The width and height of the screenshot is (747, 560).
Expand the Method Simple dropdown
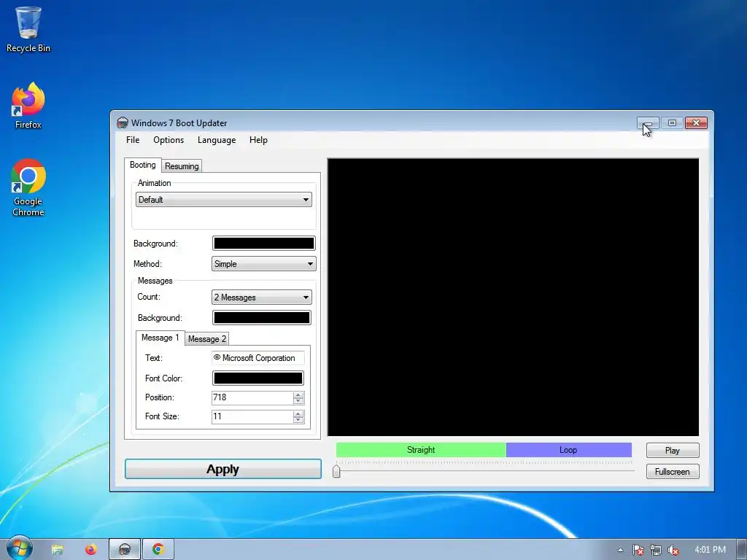[x=263, y=264]
